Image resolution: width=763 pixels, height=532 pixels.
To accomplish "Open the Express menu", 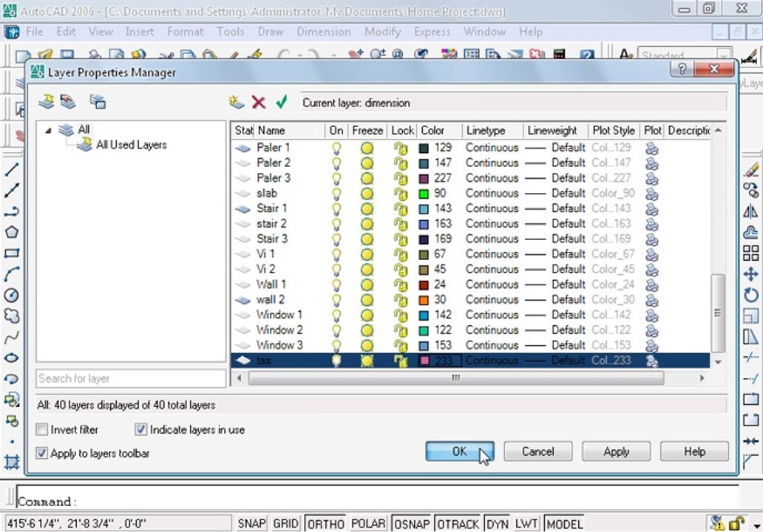I will [432, 32].
